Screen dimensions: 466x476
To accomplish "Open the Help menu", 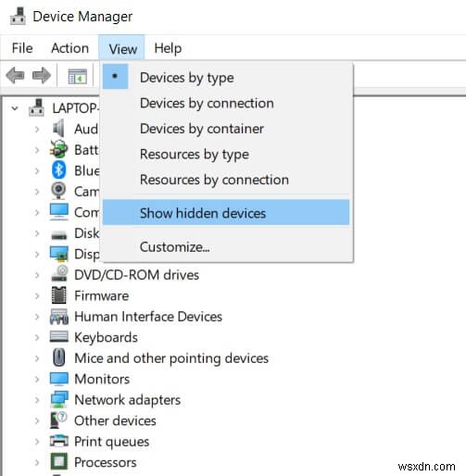I will coord(168,48).
